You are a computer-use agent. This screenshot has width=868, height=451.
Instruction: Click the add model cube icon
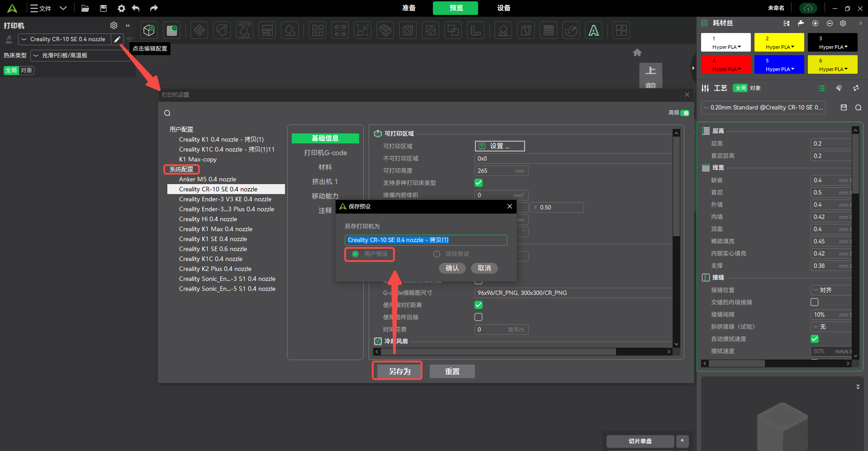coord(149,30)
